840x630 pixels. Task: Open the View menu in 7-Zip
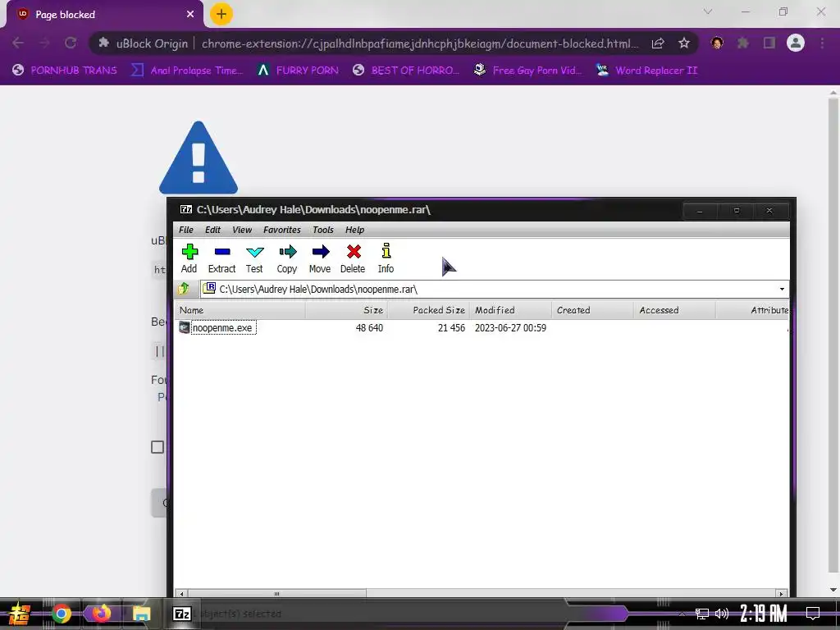pos(242,230)
